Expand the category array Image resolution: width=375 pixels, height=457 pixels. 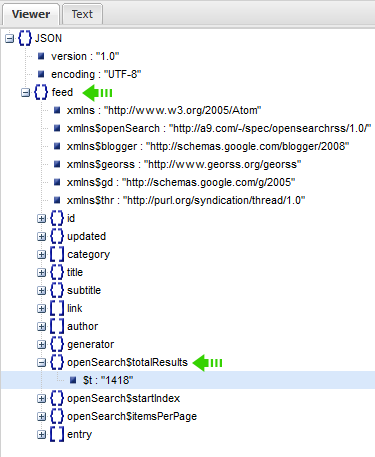point(41,255)
